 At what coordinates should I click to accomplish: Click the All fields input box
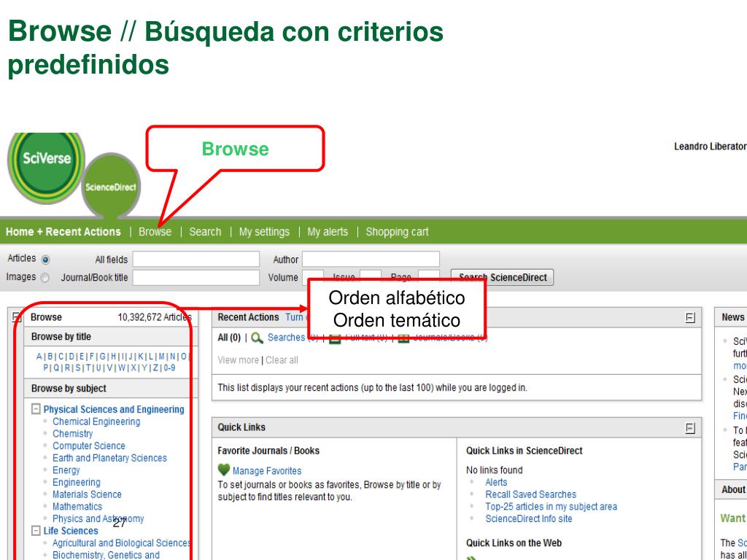(x=196, y=259)
